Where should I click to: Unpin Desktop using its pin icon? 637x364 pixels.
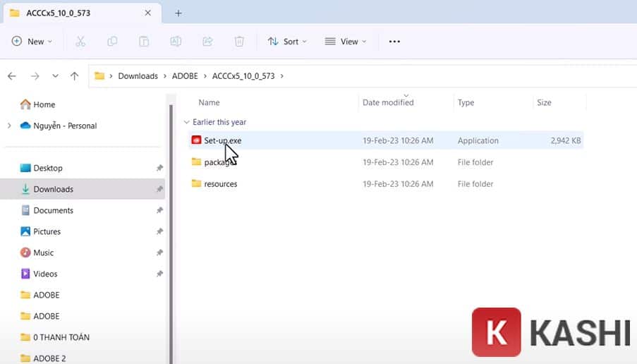pyautogui.click(x=159, y=168)
